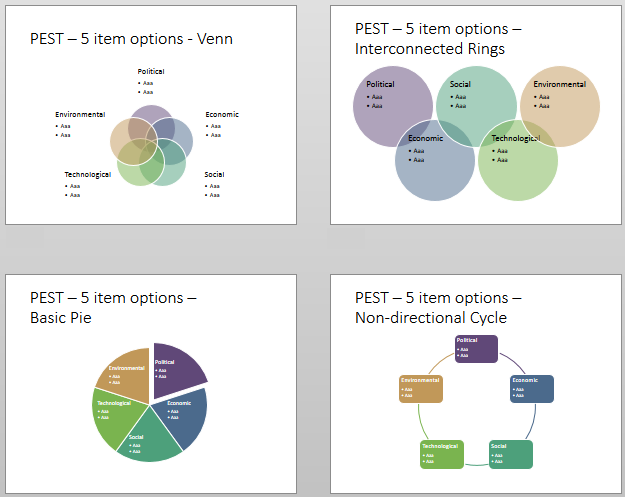Click the center of the Venn diagram
The width and height of the screenshot is (625, 497).
pos(150,145)
